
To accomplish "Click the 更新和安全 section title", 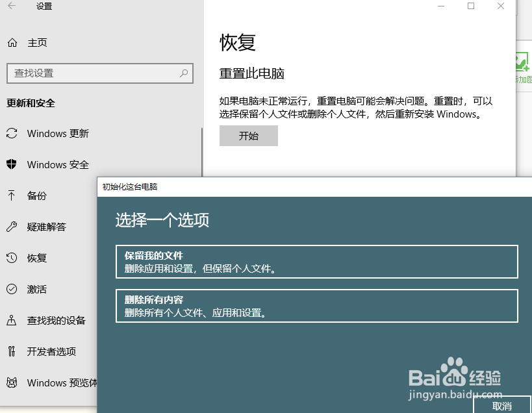I will (x=31, y=103).
